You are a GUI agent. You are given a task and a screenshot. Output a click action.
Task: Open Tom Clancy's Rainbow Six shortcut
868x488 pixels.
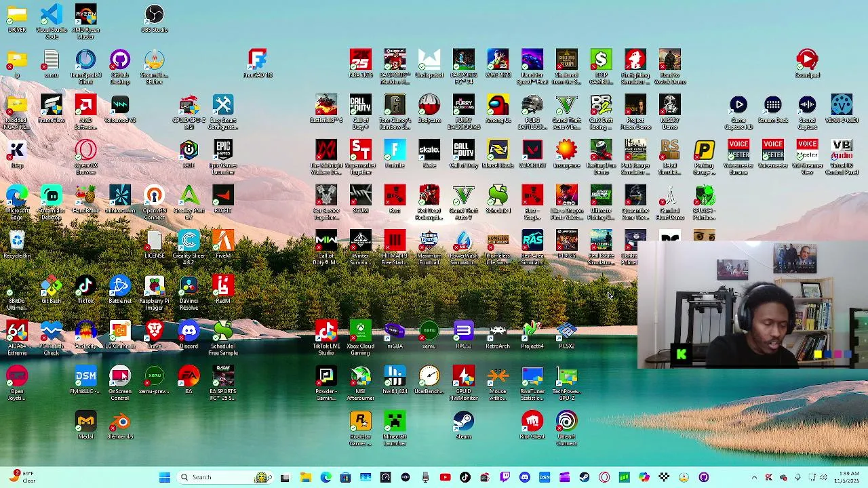[395, 110]
